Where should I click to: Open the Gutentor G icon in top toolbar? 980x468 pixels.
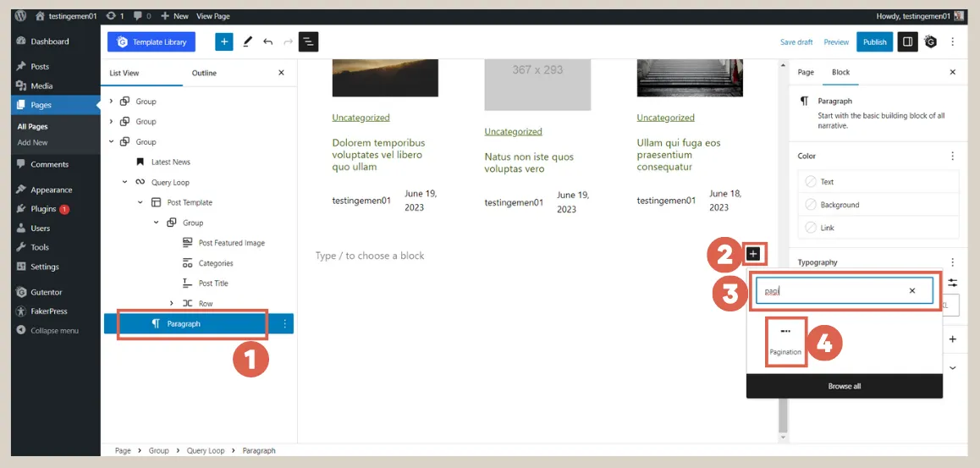coord(931,41)
